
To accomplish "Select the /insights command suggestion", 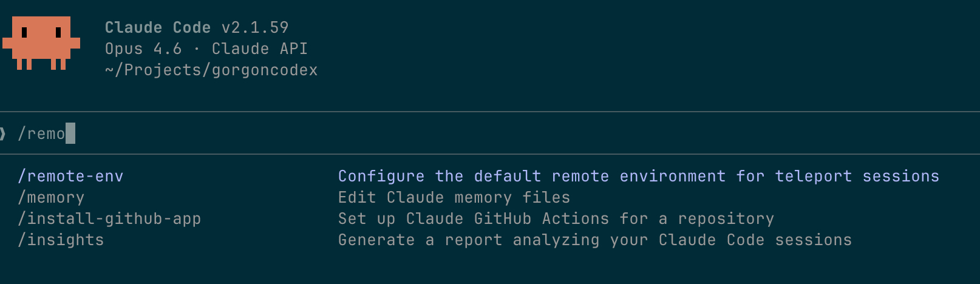I will [x=61, y=240].
